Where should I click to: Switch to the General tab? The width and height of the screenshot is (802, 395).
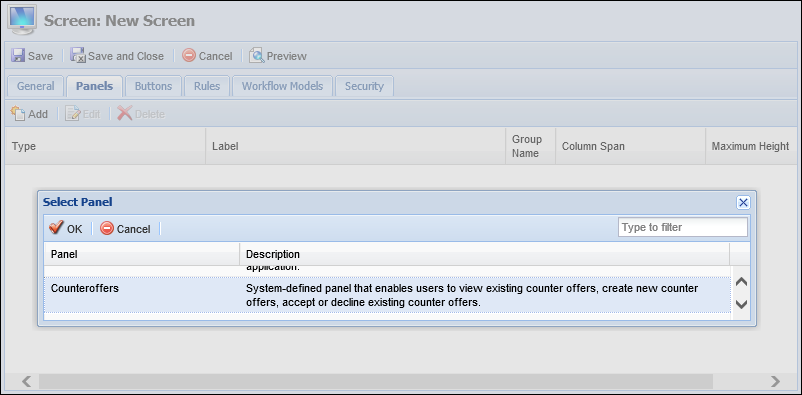[35, 86]
